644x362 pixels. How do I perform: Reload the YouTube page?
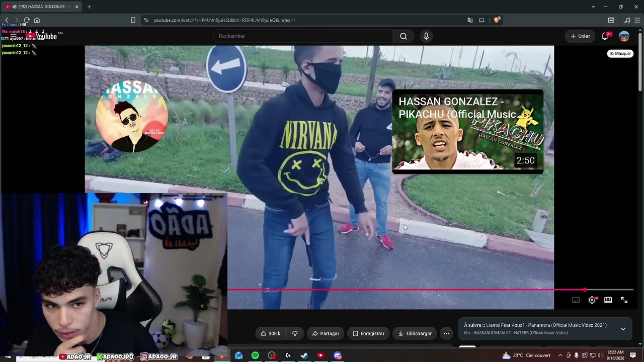tap(27, 20)
